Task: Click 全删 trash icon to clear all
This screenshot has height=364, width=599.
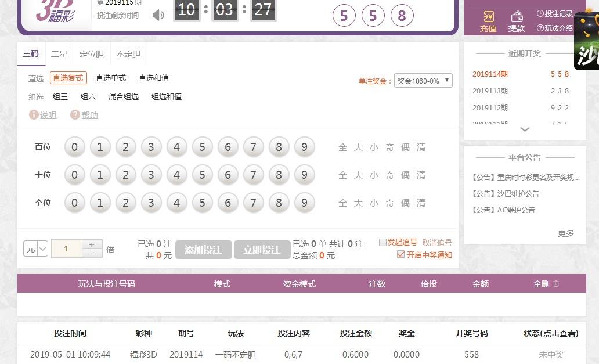Action: [x=556, y=284]
